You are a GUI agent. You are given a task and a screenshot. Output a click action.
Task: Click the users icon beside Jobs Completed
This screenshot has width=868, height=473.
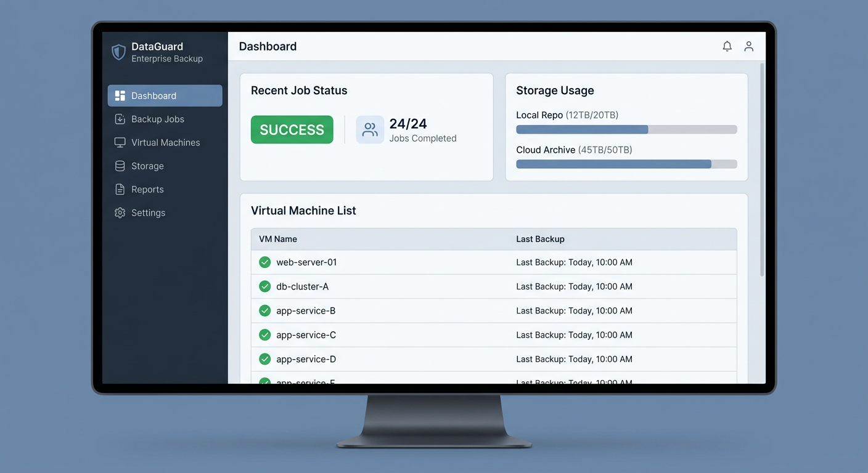coord(370,130)
